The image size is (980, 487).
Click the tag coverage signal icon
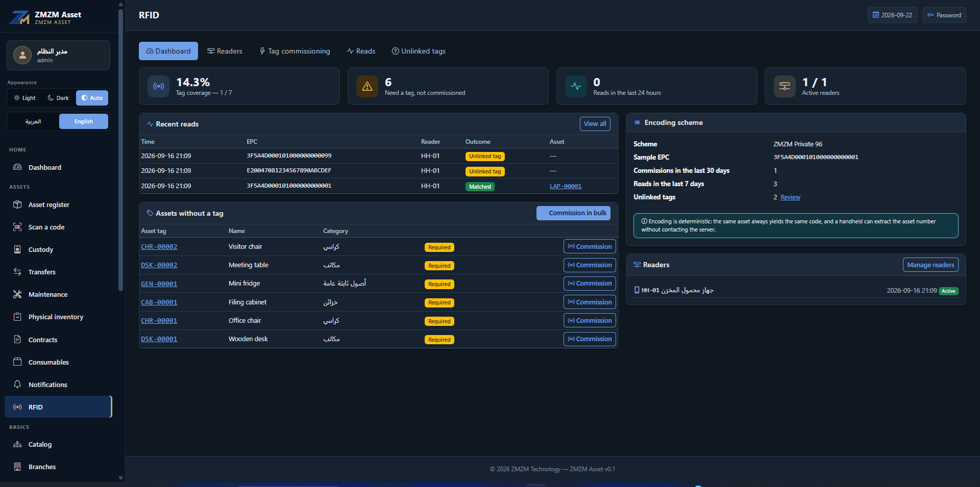159,86
